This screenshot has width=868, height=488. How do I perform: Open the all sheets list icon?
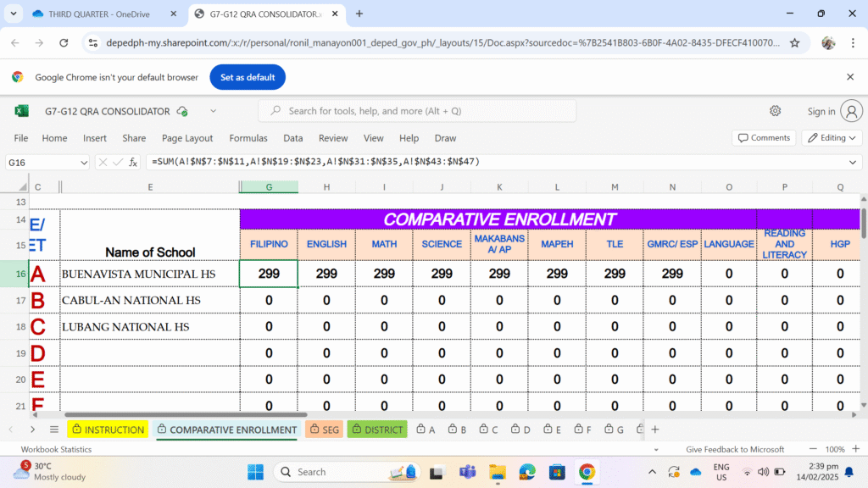pyautogui.click(x=54, y=430)
